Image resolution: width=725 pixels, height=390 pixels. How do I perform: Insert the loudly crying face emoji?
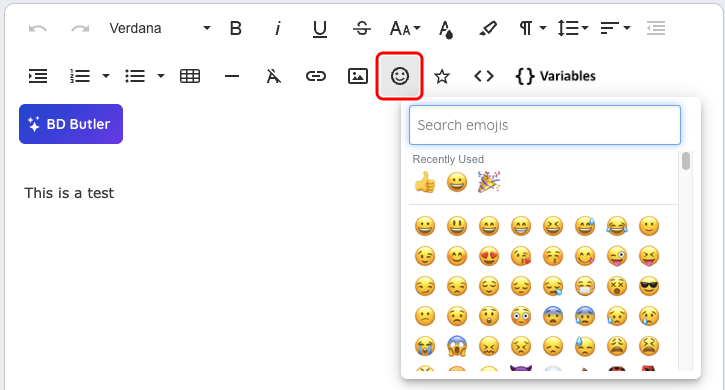pos(424,346)
